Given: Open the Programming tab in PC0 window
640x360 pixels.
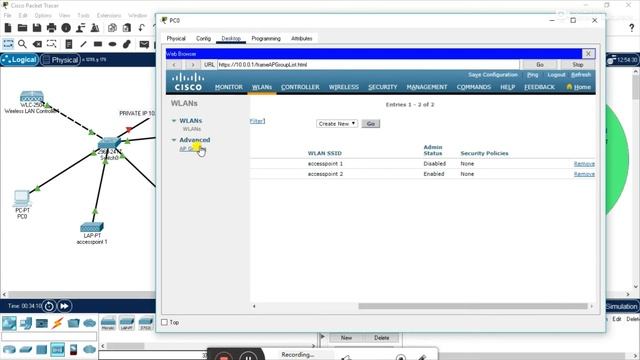Looking at the screenshot, I should [266, 38].
